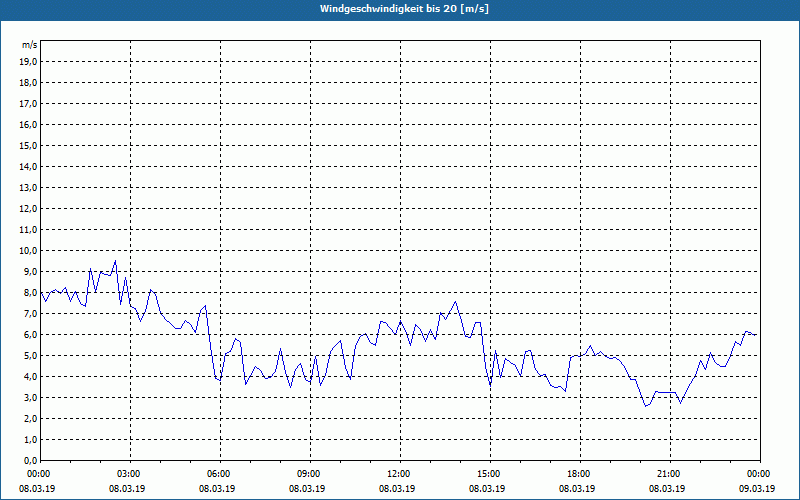The height and width of the screenshot is (500, 800).
Task: Select the '2,0' y-axis label
Action: coord(30,418)
